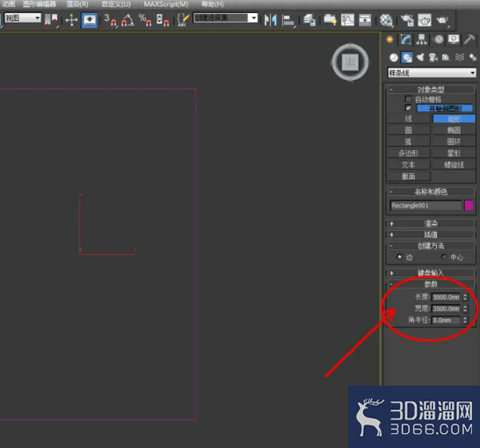Click the 长度 value field
Image resolution: width=480 pixels, height=448 pixels.
click(x=446, y=297)
